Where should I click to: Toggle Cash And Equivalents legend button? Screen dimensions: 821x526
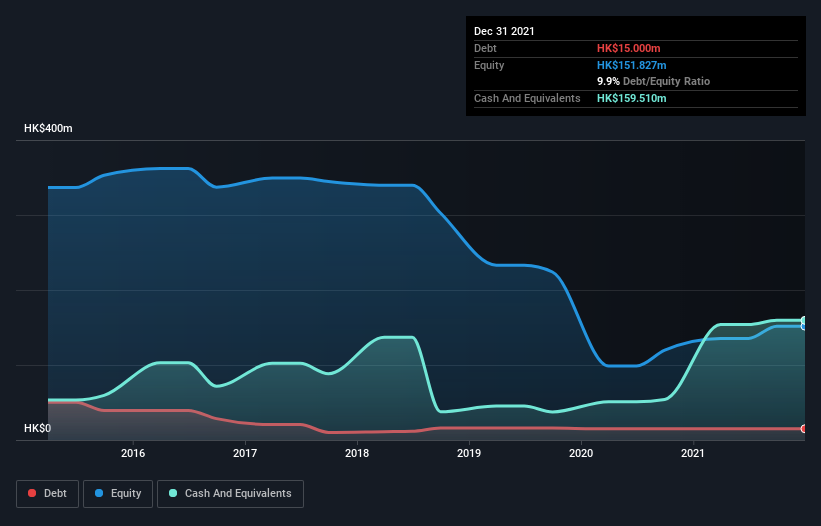(230, 494)
